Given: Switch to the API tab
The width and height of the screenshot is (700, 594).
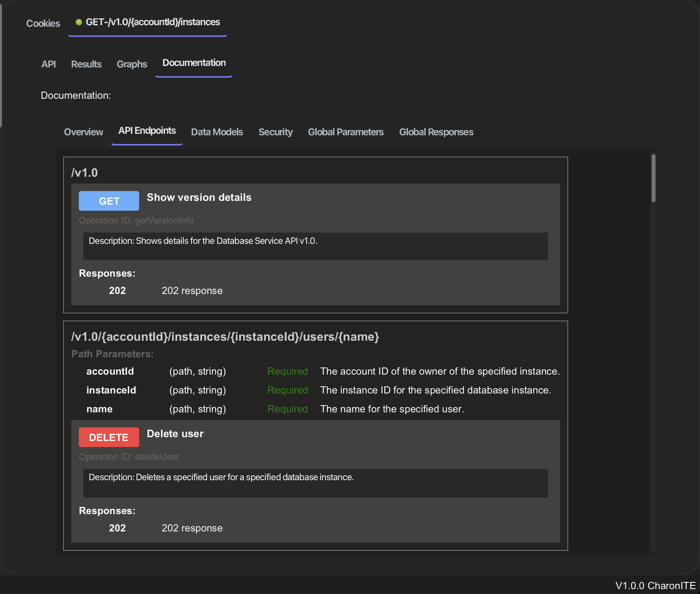Looking at the screenshot, I should point(48,64).
